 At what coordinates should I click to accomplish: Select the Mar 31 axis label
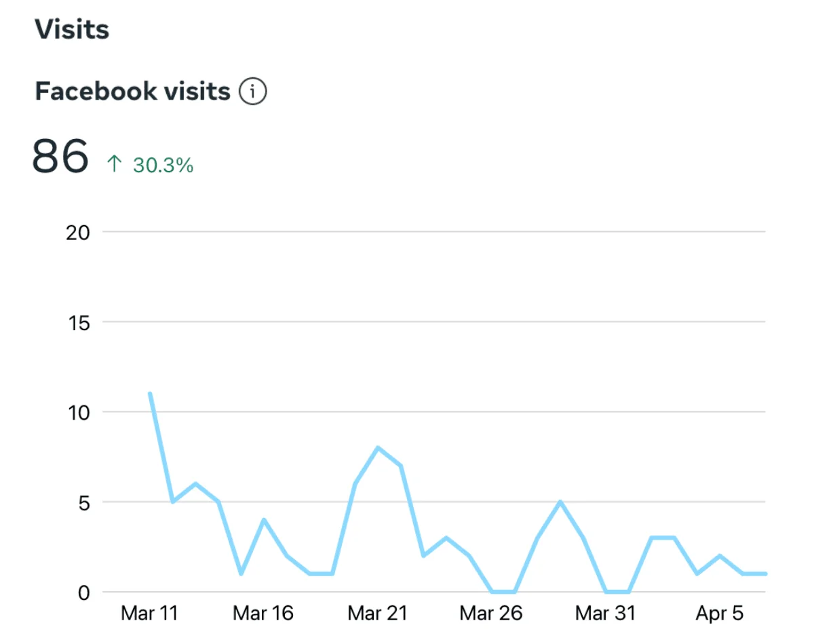point(606,613)
